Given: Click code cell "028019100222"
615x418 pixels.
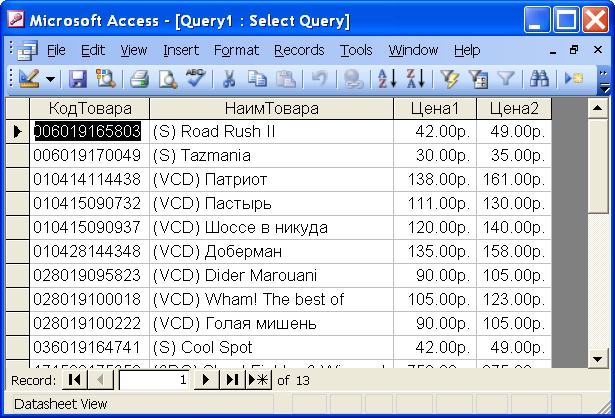Looking at the screenshot, I should point(90,323).
